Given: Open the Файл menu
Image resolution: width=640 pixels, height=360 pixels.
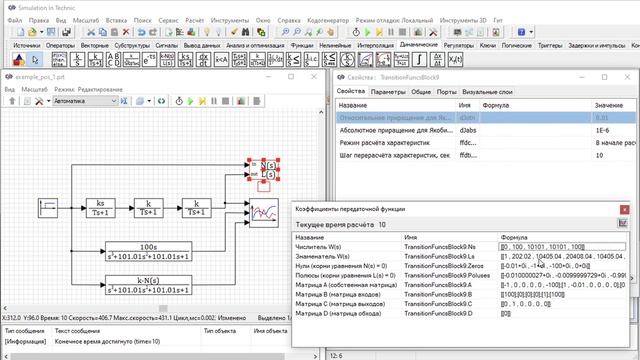Looking at the screenshot, I should [15, 20].
